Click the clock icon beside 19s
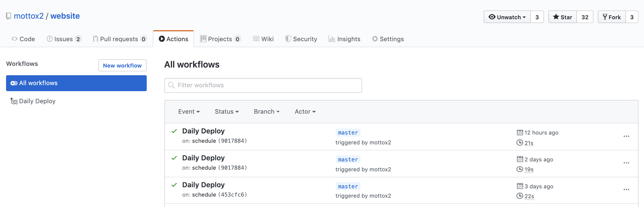 click(x=520, y=169)
